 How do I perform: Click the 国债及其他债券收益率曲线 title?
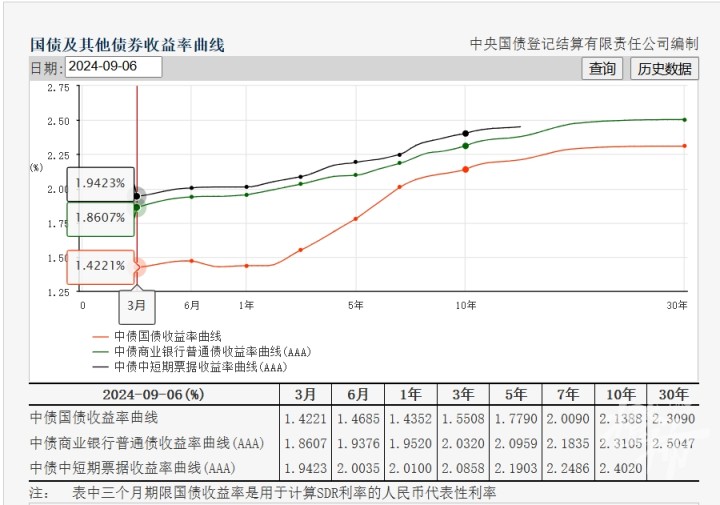tap(127, 45)
